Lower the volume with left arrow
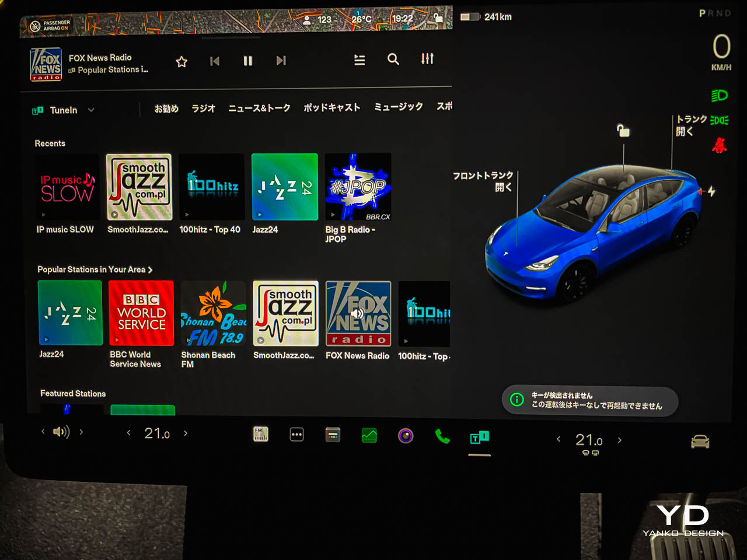The width and height of the screenshot is (747, 560). tap(43, 432)
